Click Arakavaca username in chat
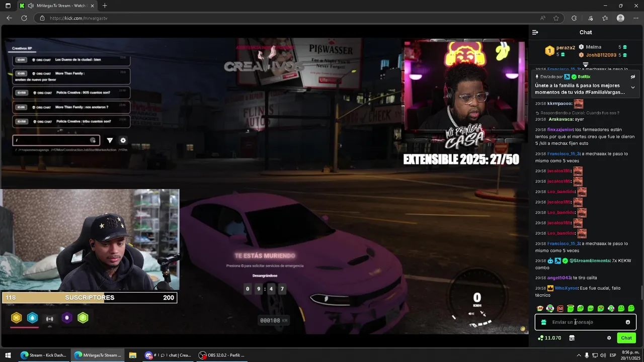 click(x=560, y=119)
